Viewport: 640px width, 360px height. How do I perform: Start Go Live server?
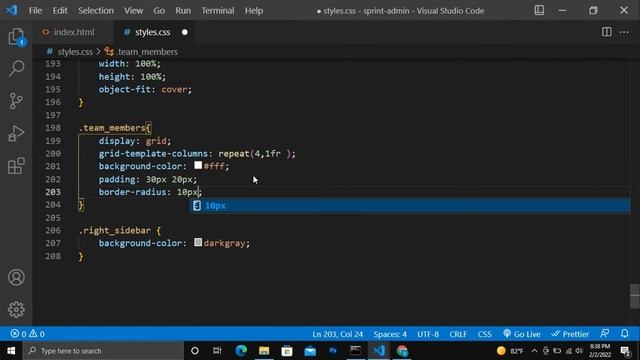(x=522, y=334)
